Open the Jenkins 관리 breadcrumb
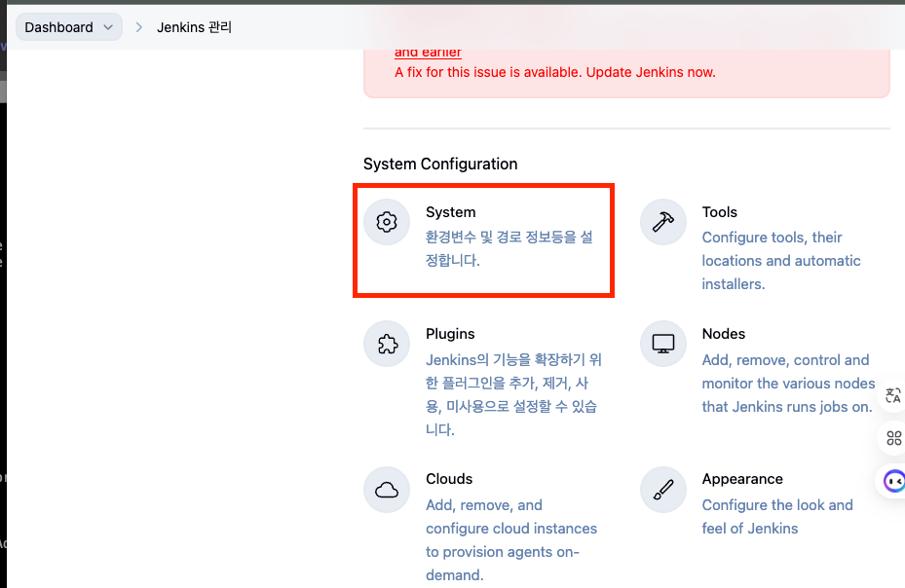The height and width of the screenshot is (588, 905). (x=194, y=27)
